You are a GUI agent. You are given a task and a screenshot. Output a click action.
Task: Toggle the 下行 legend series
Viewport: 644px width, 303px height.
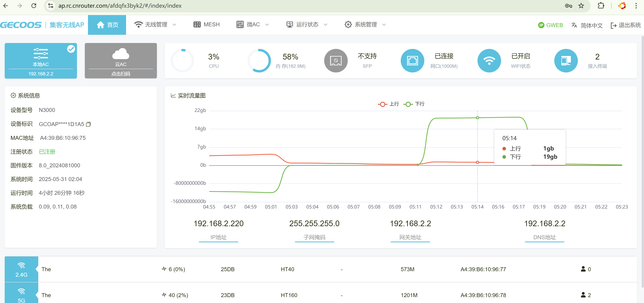point(414,104)
